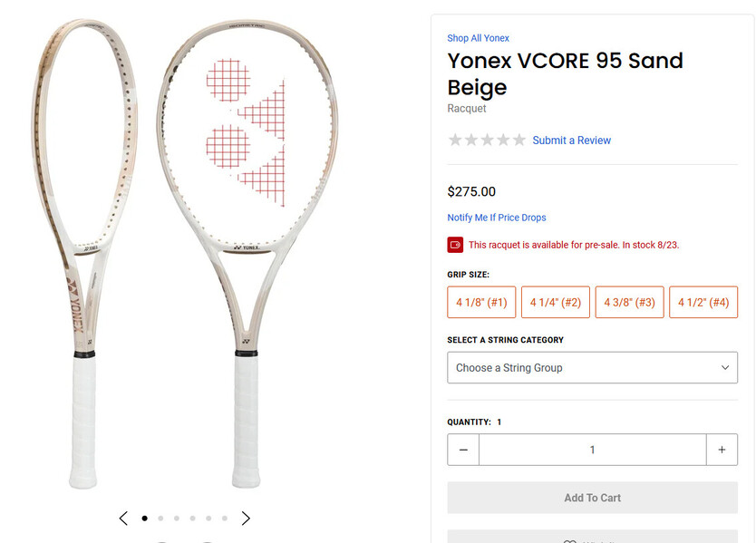This screenshot has width=756, height=543.
Task: Click the fifth rating star
Action: tap(519, 140)
